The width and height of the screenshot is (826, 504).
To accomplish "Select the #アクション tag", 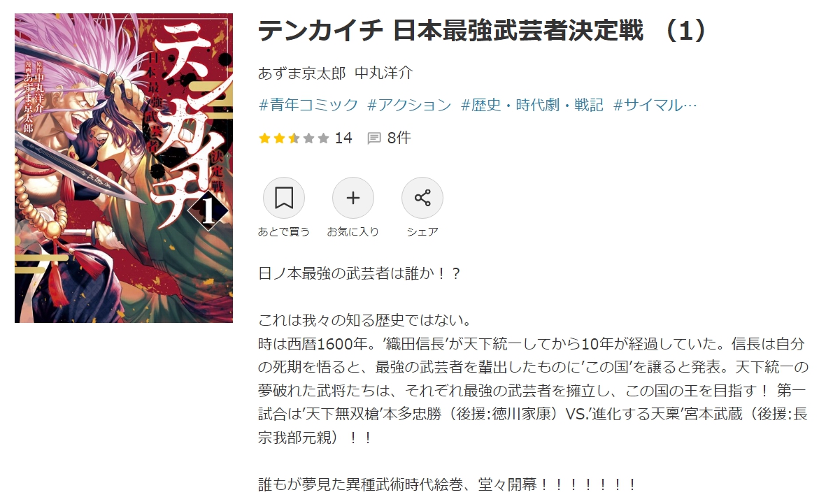I will click(x=409, y=106).
